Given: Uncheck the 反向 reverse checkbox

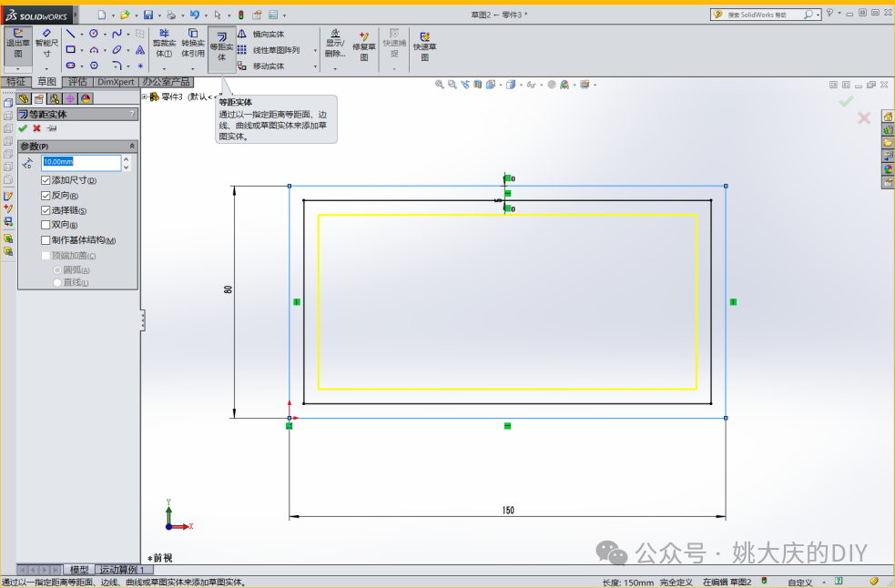Looking at the screenshot, I should [x=46, y=196].
